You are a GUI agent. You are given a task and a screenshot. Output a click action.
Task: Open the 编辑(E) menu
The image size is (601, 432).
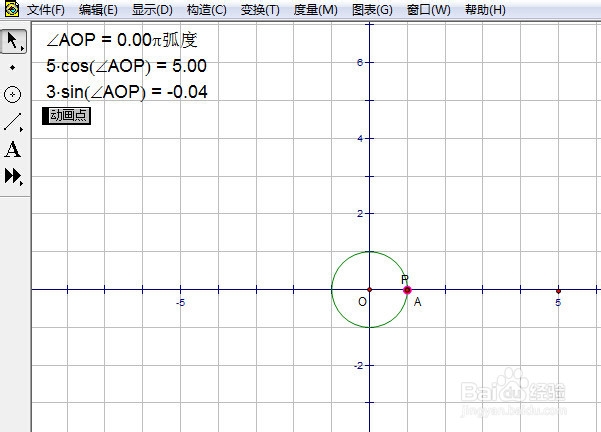coord(98,10)
